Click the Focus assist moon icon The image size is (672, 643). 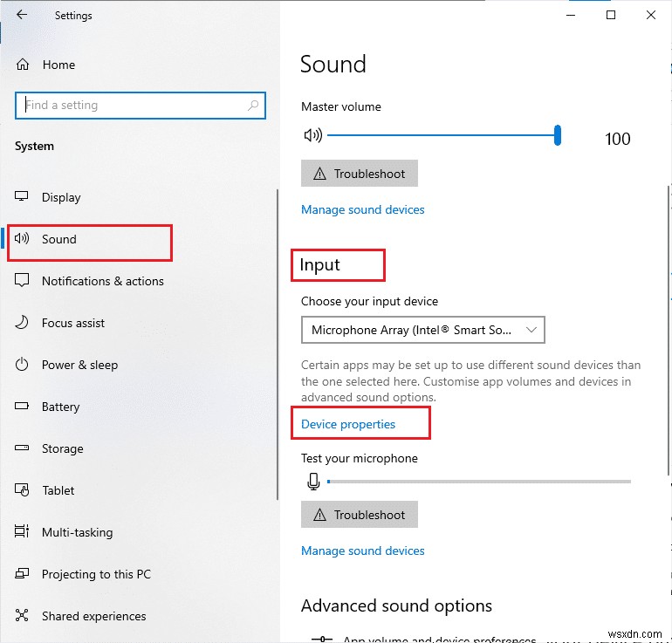point(23,323)
